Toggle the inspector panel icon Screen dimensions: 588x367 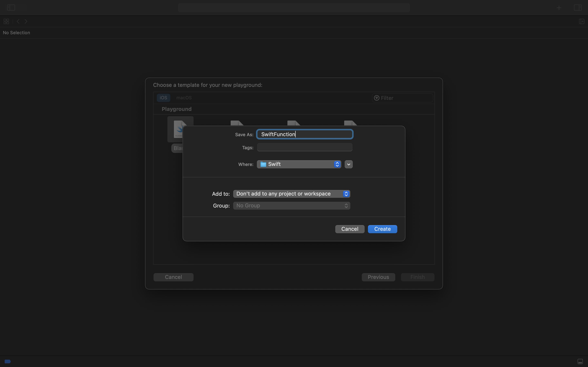coord(578,8)
